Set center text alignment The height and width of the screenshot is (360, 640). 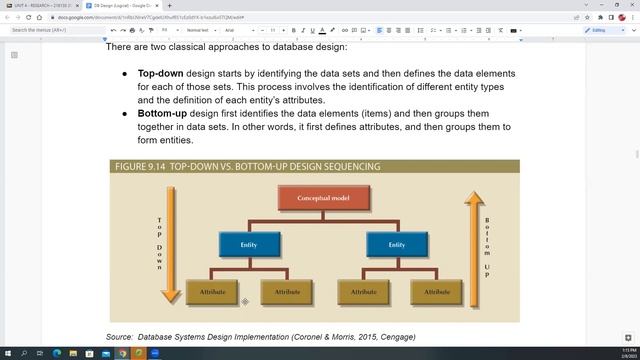pos(389,30)
